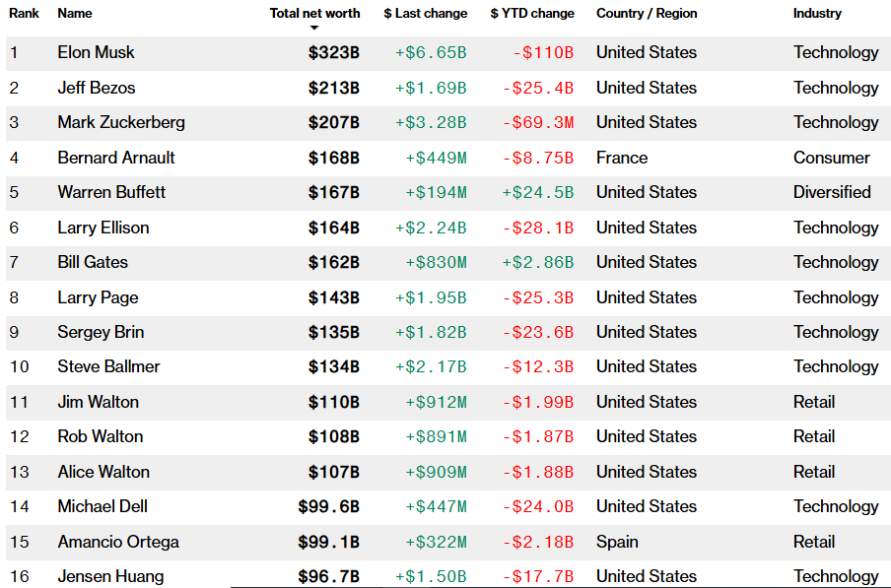
Task: View Warren Buffett's profile
Action: [111, 192]
